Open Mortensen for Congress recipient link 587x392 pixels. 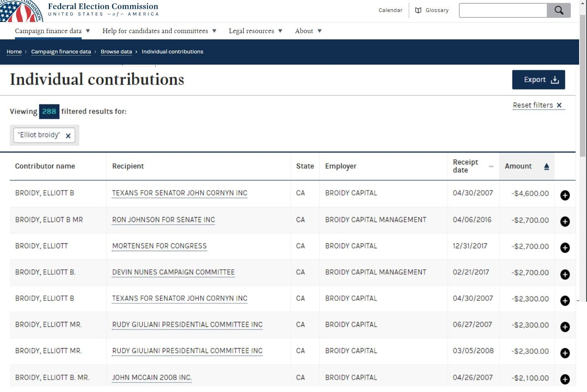click(x=160, y=246)
